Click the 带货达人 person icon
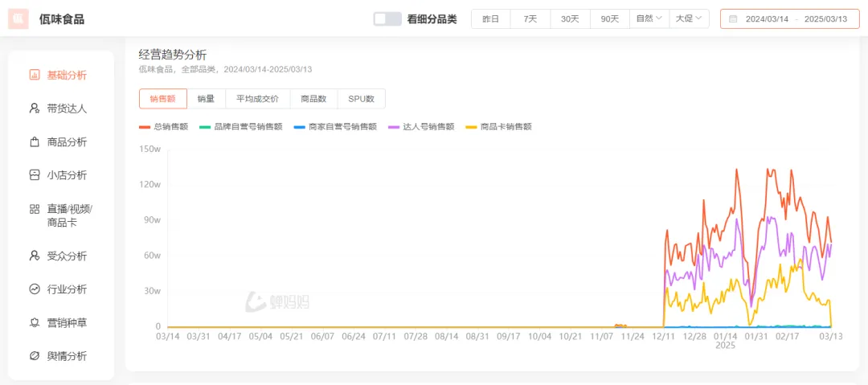 coord(35,109)
